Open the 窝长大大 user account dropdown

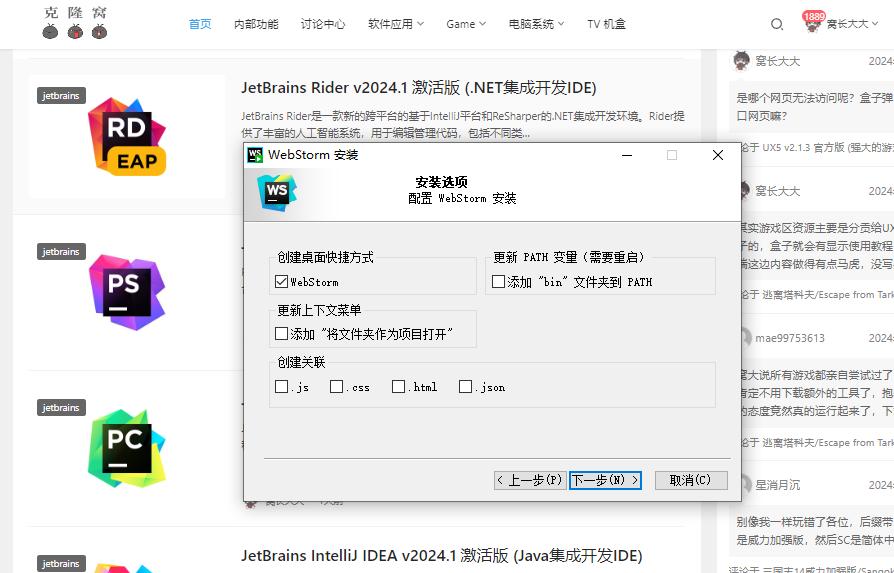click(852, 24)
